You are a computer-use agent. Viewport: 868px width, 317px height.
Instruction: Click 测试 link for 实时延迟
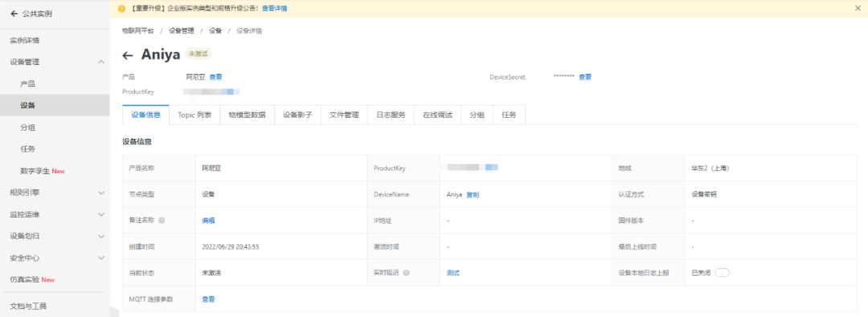coord(452,273)
